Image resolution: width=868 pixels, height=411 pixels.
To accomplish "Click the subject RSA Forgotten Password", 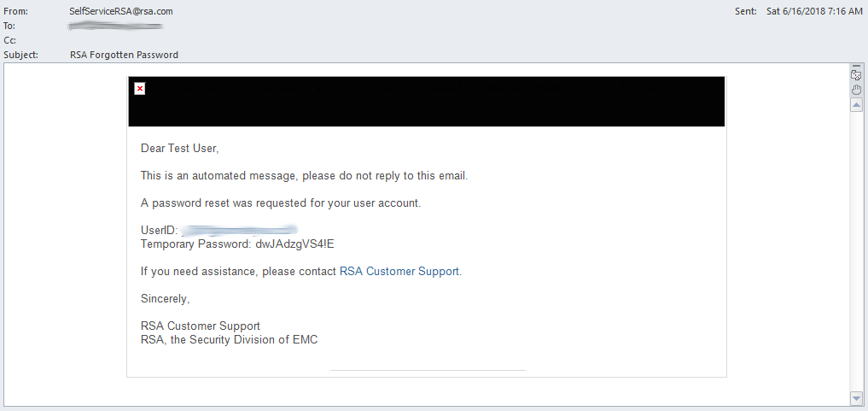I will pos(124,55).
